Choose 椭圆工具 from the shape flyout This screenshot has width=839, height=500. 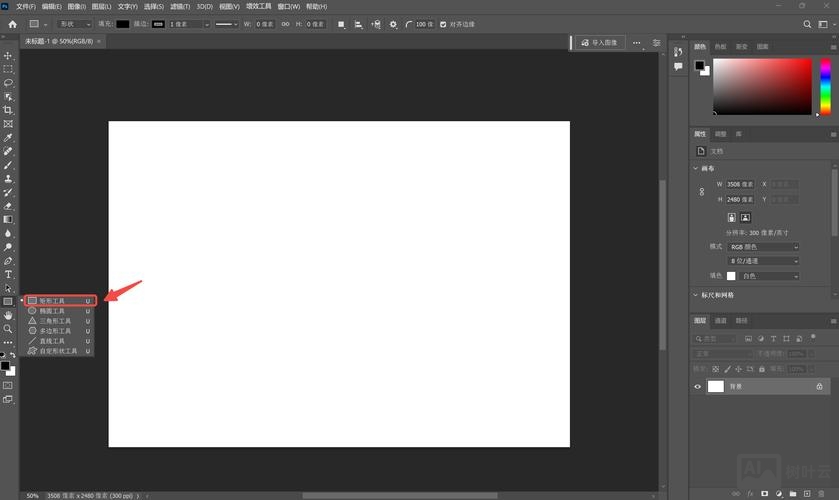(x=52, y=311)
